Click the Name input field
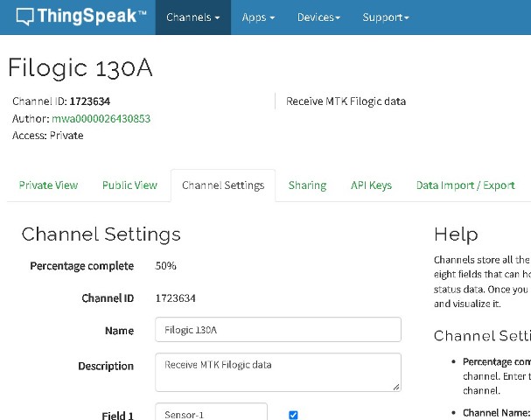Screen dimensions: 531x420 click(x=277, y=330)
